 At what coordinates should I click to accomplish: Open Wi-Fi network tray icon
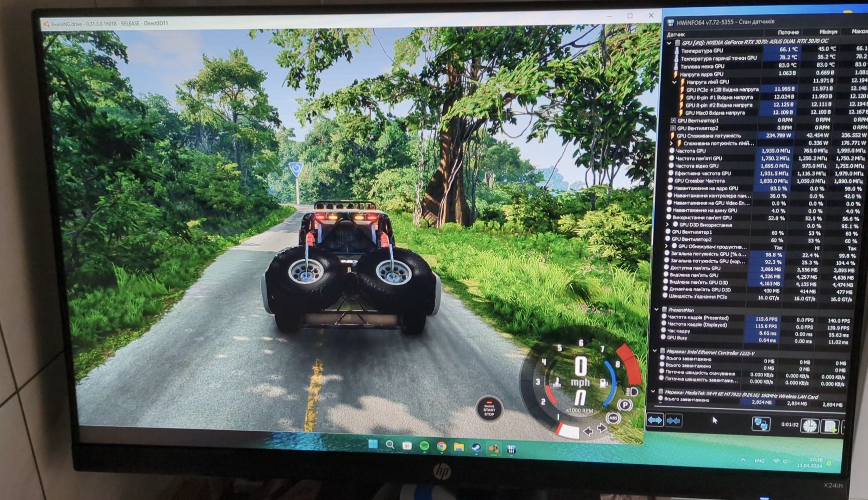(x=776, y=461)
